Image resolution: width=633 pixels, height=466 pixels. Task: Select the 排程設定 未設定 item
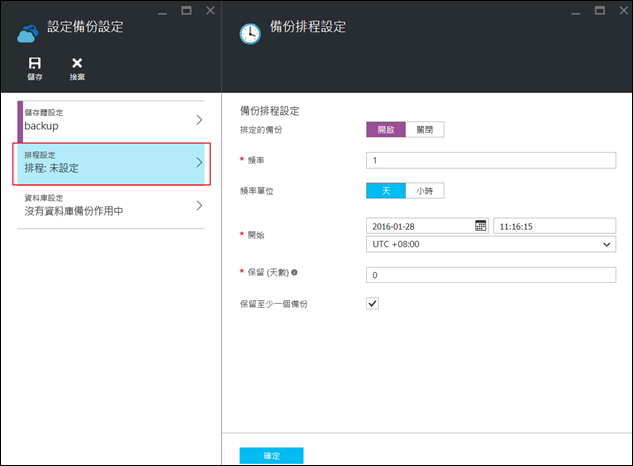pyautogui.click(x=108, y=162)
